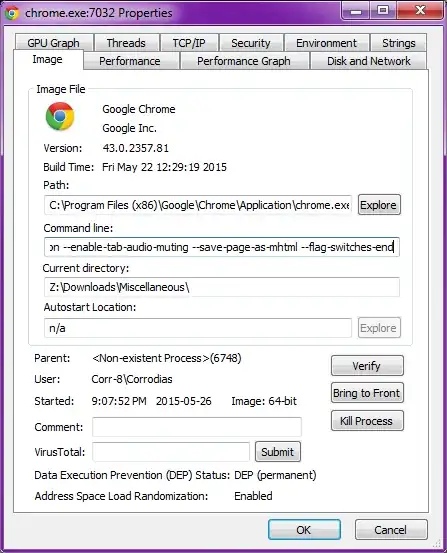Submit the file to VirusTotal
The height and width of the screenshot is (553, 447).
coord(278,451)
